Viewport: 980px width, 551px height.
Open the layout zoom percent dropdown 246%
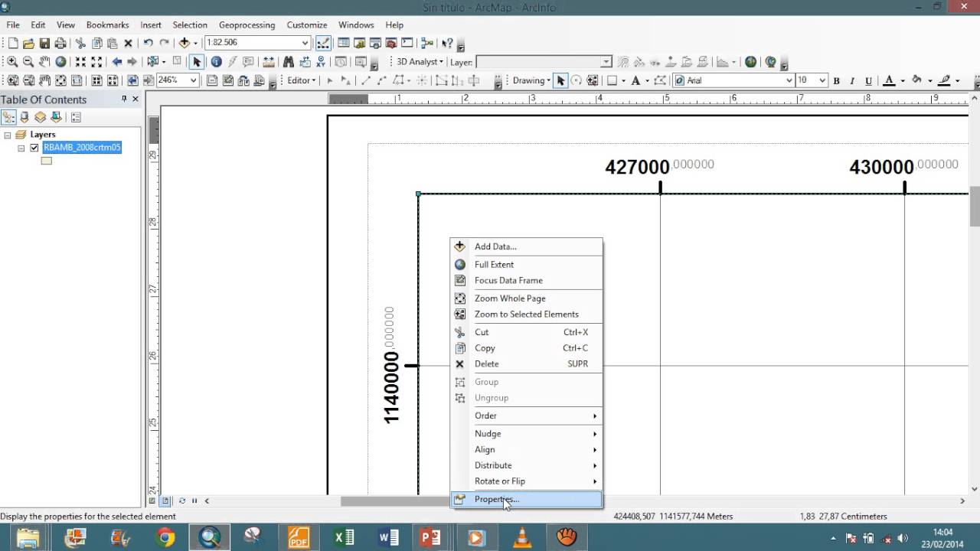[x=194, y=80]
